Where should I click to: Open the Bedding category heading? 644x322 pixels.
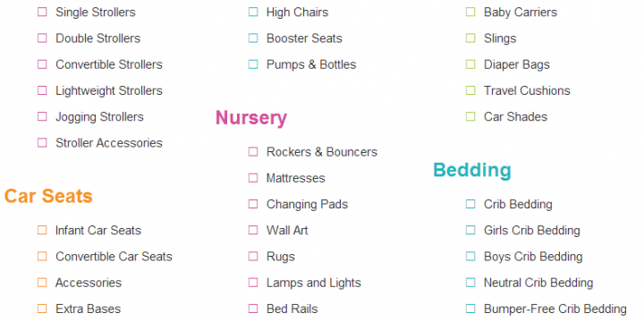click(x=472, y=170)
